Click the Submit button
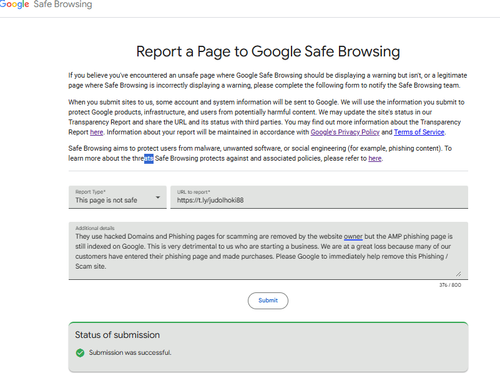Viewport: 500px width, 385px height. (268, 300)
